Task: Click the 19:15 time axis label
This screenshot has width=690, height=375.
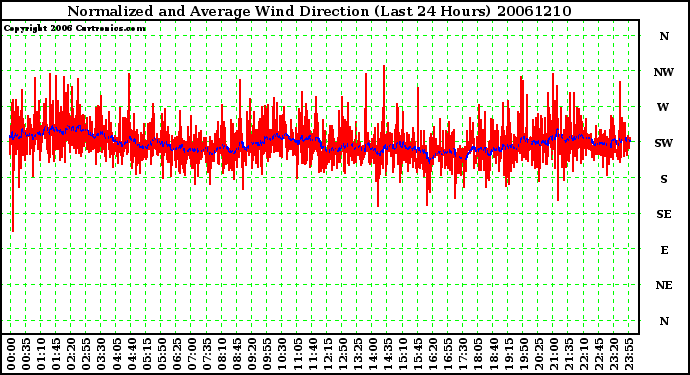Action: 508,354
